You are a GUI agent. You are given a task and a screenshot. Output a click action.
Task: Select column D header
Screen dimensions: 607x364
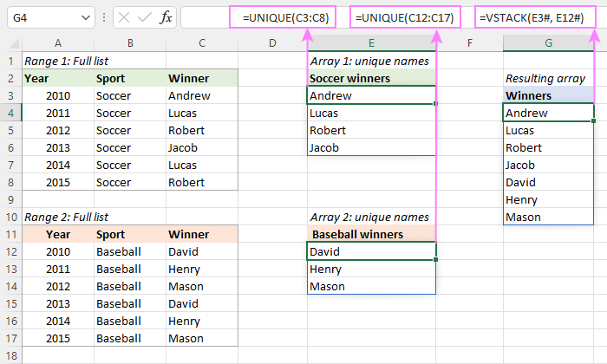coord(272,43)
